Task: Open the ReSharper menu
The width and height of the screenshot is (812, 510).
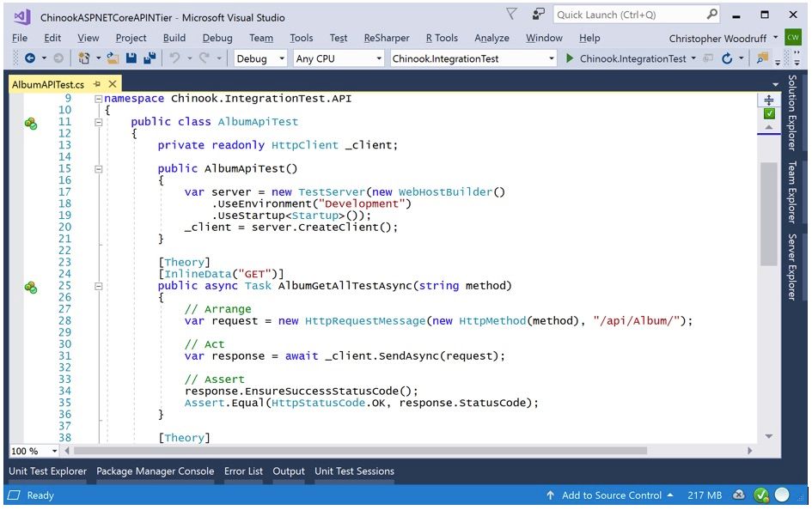Action: click(x=386, y=38)
